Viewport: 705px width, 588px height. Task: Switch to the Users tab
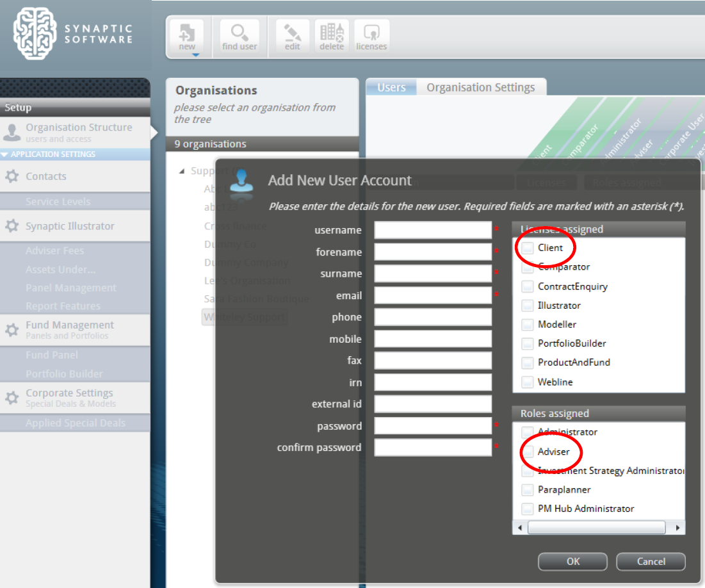[x=391, y=87]
